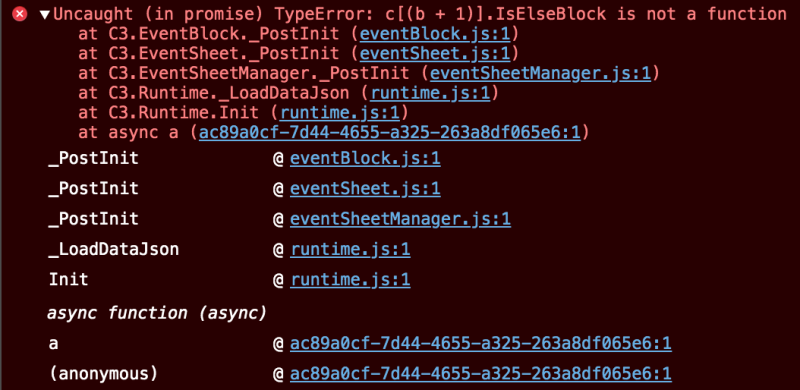Open runtime.js:1 link in C3.Runtime._LoadDataJson trace line

[x=430, y=93]
